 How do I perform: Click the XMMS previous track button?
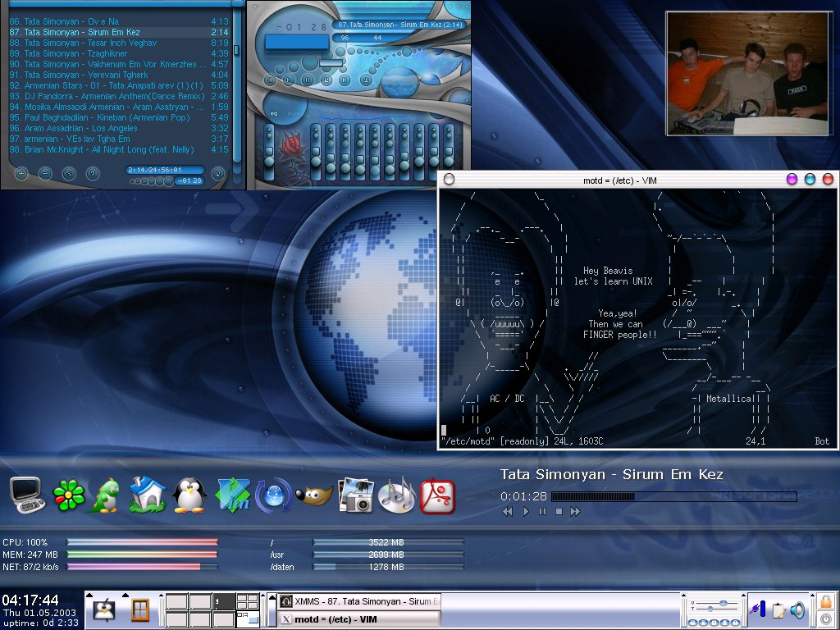(270, 80)
